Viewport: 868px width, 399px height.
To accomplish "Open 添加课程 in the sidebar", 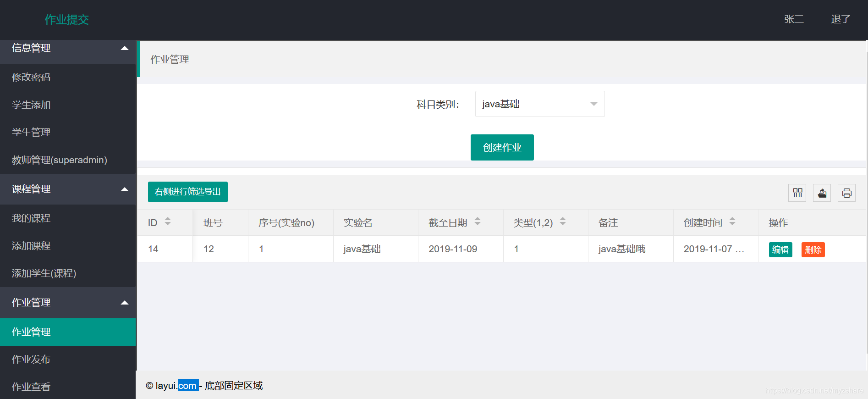I will (x=68, y=246).
